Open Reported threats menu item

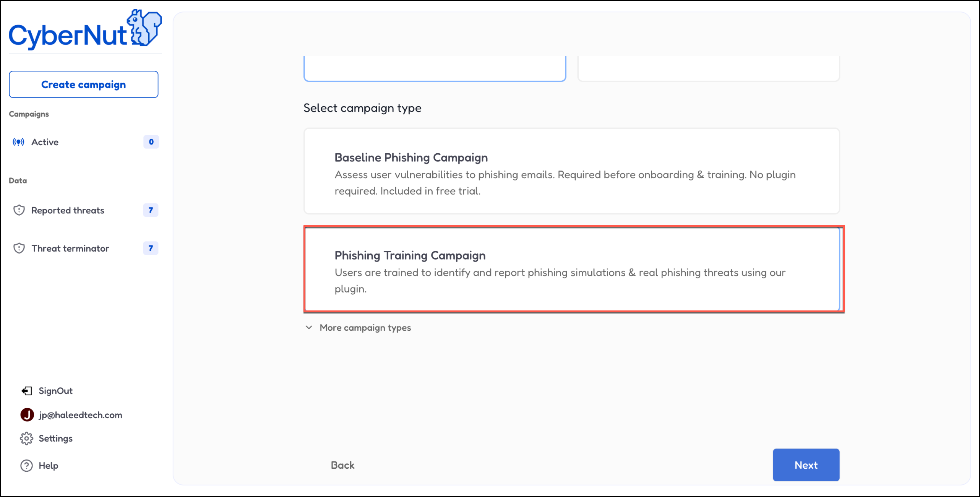pos(68,210)
